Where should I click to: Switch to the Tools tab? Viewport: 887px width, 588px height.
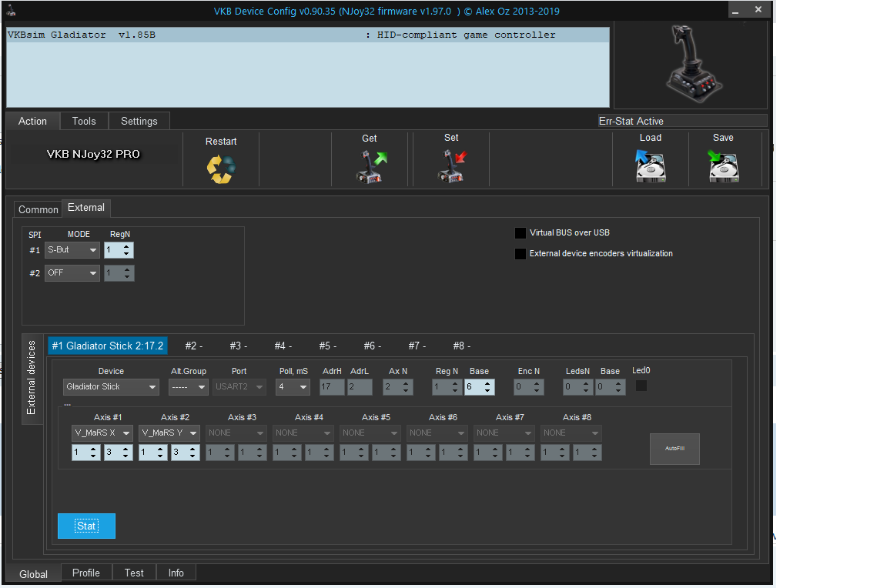pos(84,121)
